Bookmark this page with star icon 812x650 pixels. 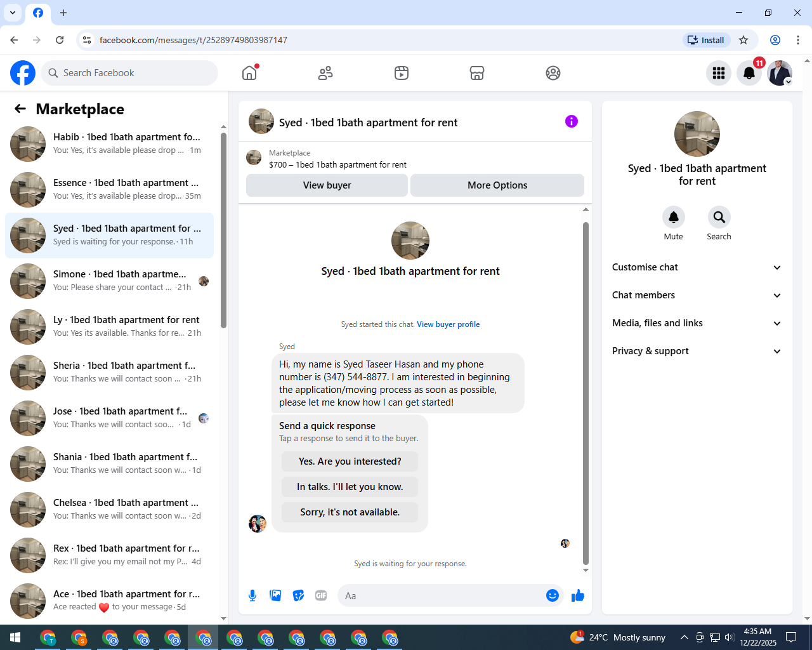click(743, 40)
